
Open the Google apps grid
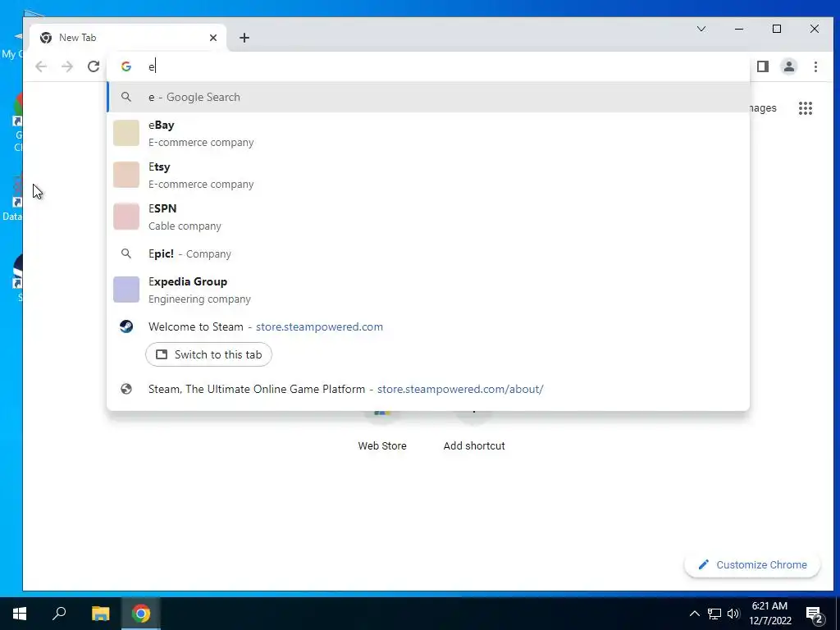806,108
